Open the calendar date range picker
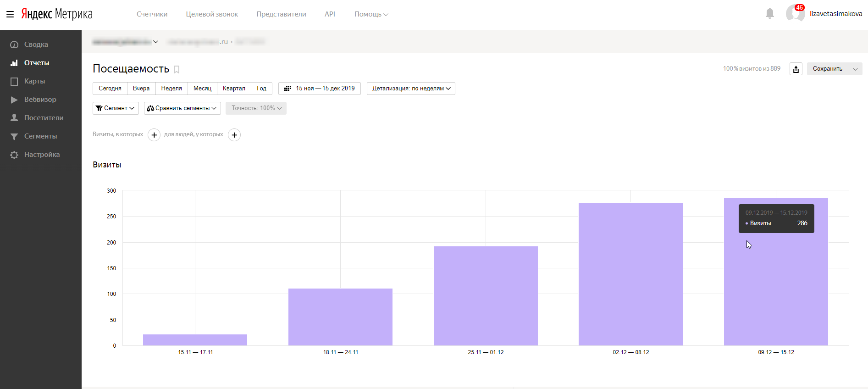 click(x=320, y=89)
